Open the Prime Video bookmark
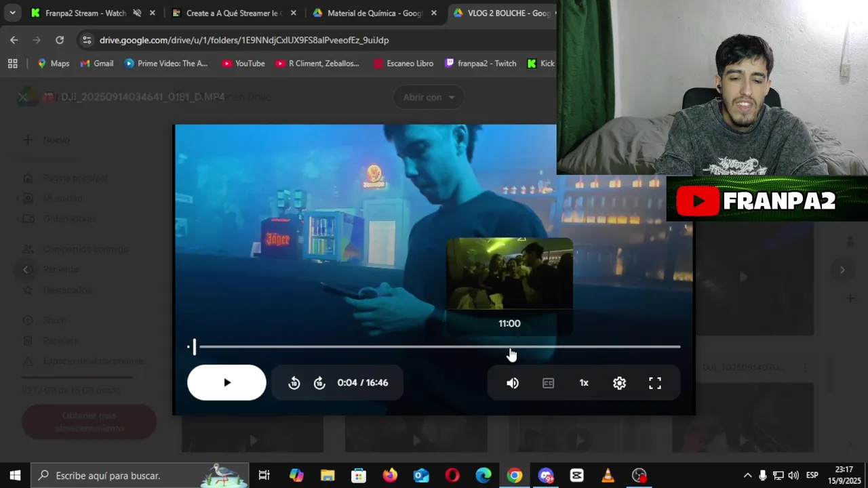Screen dimensions: 868x488 click(166, 63)
